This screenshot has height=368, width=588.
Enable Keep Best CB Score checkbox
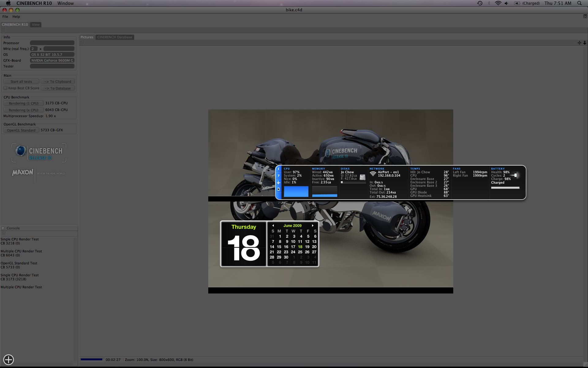click(6, 88)
